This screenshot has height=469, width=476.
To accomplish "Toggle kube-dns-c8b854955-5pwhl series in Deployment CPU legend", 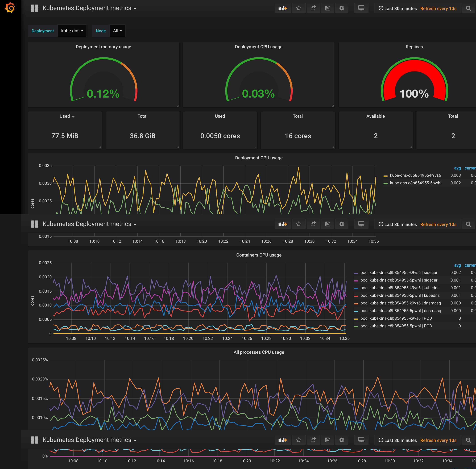I will tap(415, 183).
